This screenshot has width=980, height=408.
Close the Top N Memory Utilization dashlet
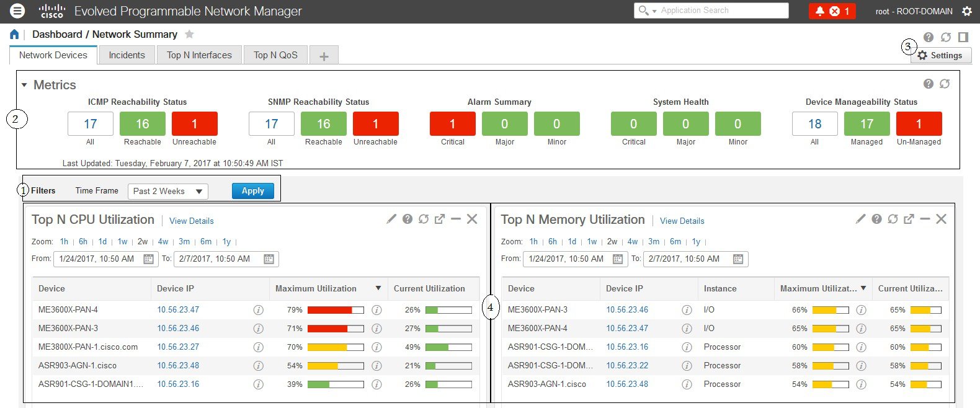tap(941, 219)
